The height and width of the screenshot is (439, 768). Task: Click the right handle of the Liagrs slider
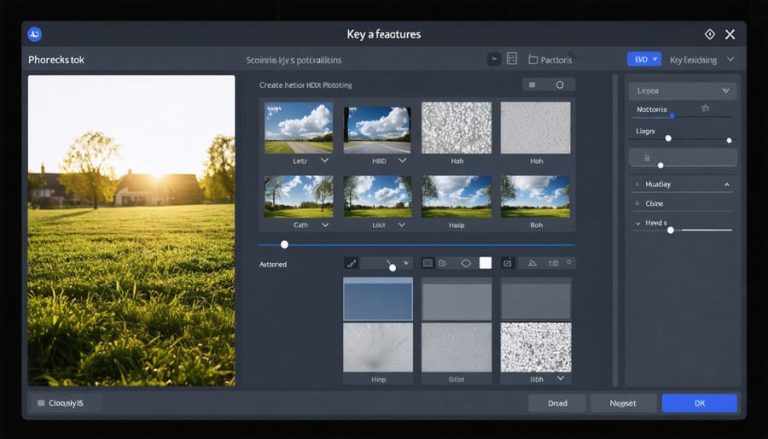click(729, 140)
